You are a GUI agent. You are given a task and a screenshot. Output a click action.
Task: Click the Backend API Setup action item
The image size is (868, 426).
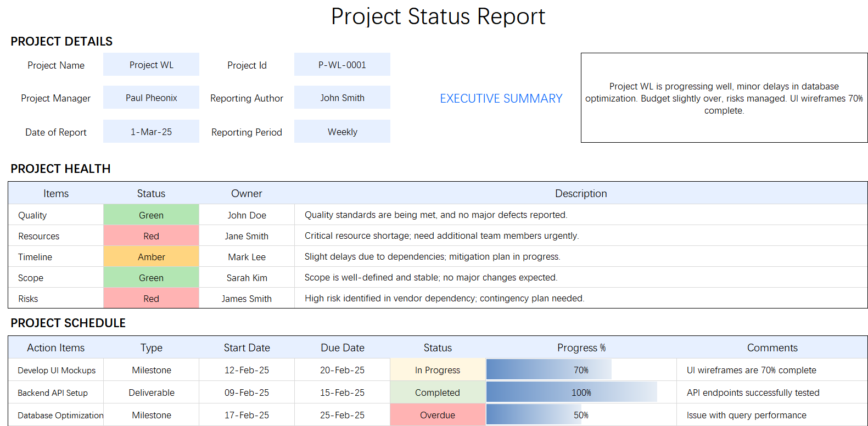coord(55,393)
